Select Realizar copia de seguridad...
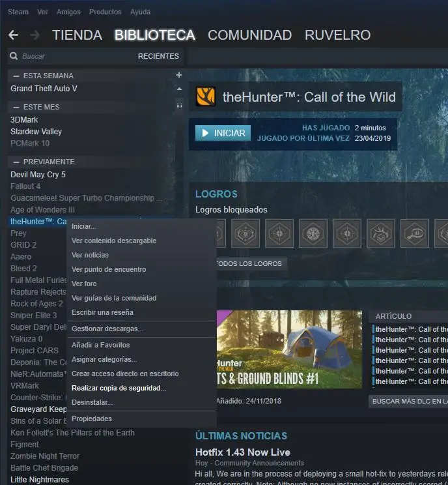Screen dimensions: 448x485 point(141,388)
